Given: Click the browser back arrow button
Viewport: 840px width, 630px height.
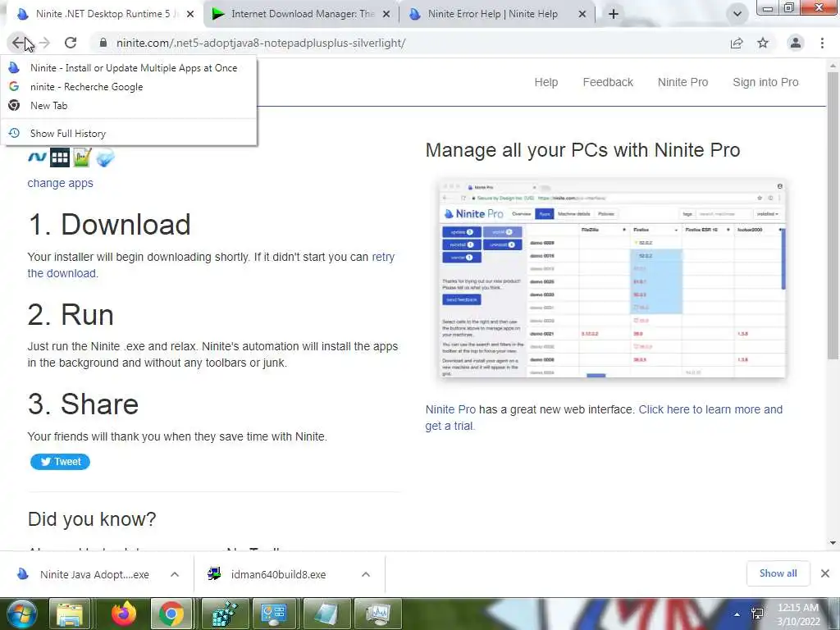Looking at the screenshot, I should point(18,43).
